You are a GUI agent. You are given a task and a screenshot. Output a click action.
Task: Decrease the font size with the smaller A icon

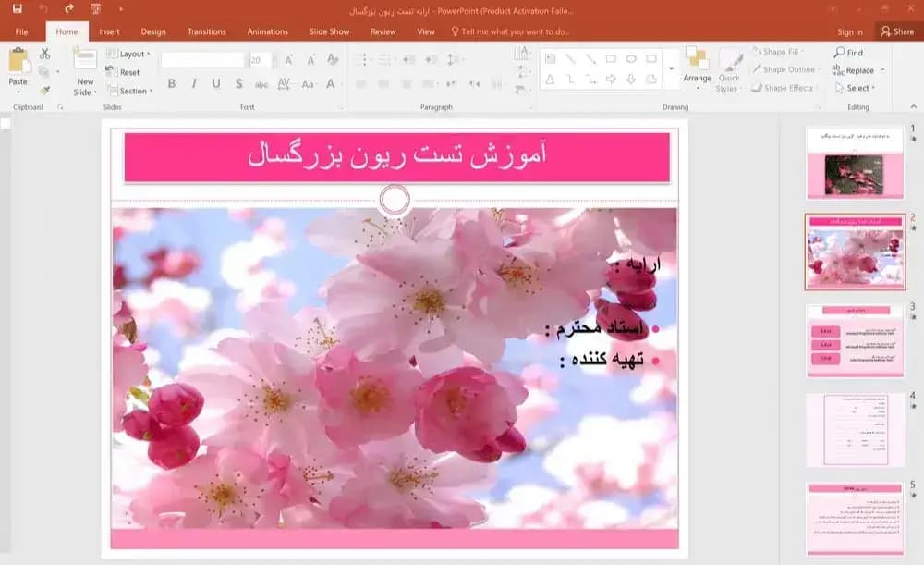click(310, 59)
